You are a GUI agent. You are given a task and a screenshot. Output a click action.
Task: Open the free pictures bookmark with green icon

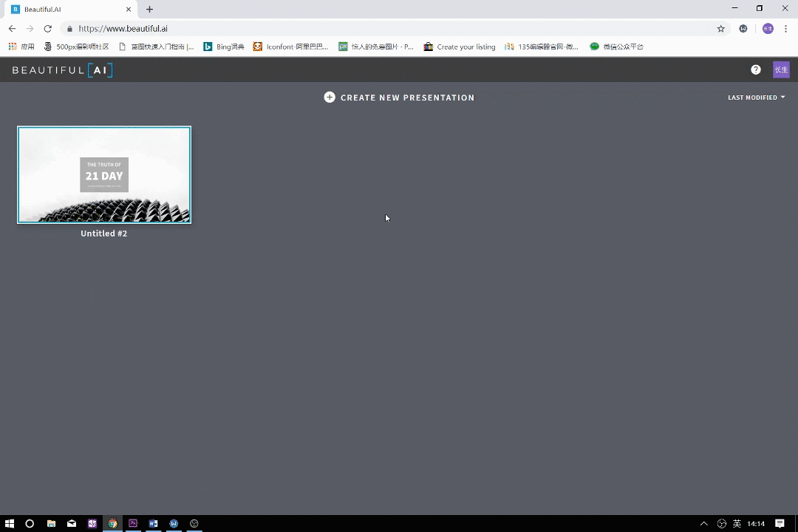click(376, 47)
